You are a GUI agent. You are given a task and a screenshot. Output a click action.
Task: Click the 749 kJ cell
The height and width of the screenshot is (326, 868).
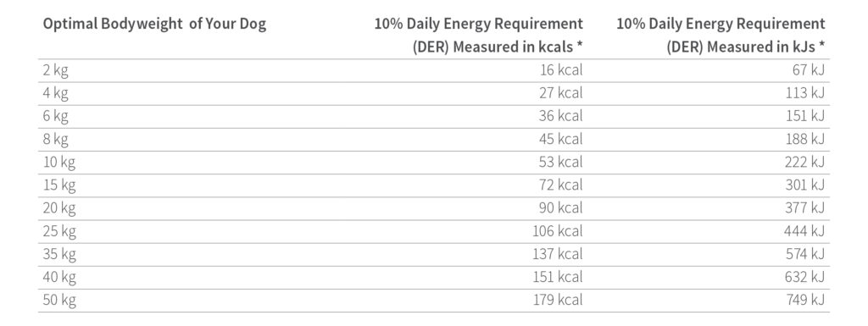pyautogui.click(x=805, y=300)
